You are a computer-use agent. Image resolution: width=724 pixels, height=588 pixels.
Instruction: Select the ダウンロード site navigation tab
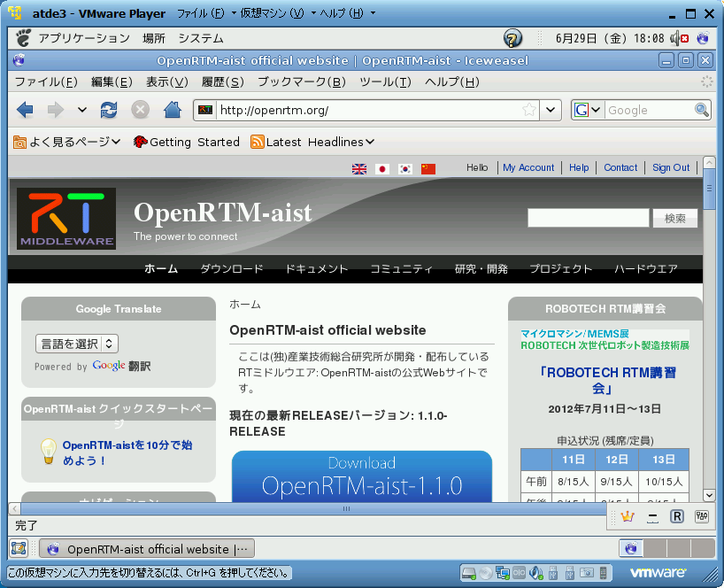pos(231,269)
